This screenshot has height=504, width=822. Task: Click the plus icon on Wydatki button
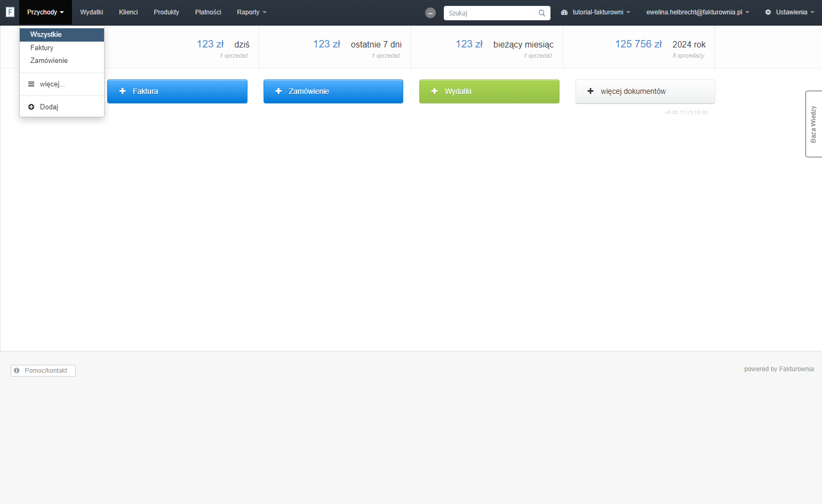tap(434, 91)
